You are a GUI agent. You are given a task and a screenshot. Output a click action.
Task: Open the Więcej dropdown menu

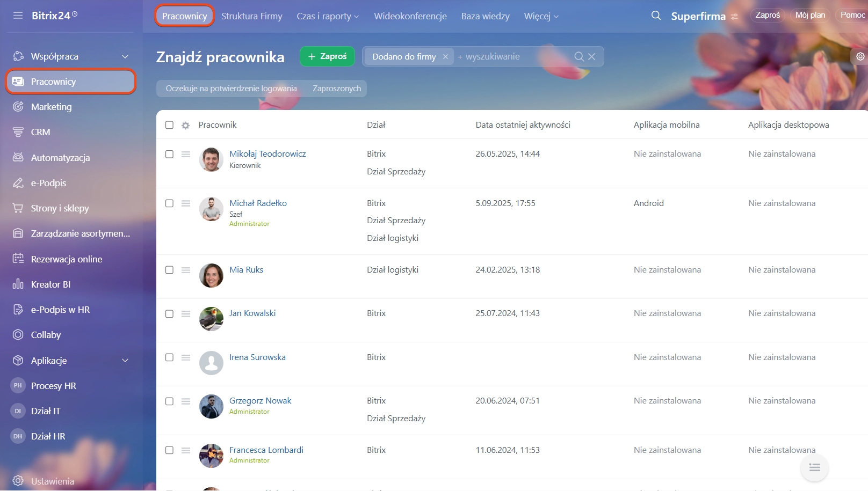coord(541,16)
